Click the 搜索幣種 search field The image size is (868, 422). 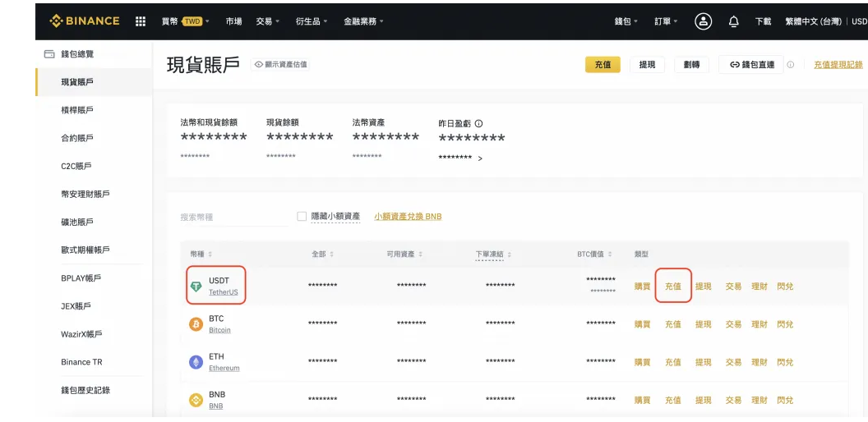234,217
